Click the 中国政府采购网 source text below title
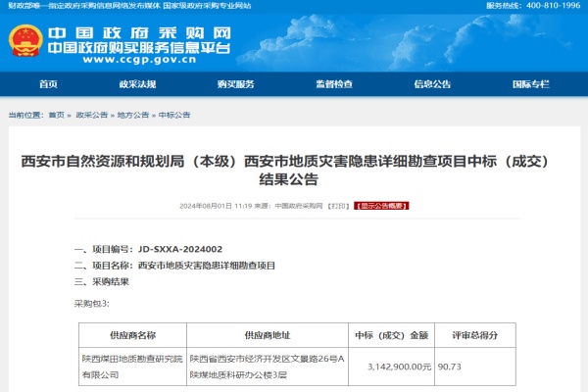588x392 pixels. (298, 207)
